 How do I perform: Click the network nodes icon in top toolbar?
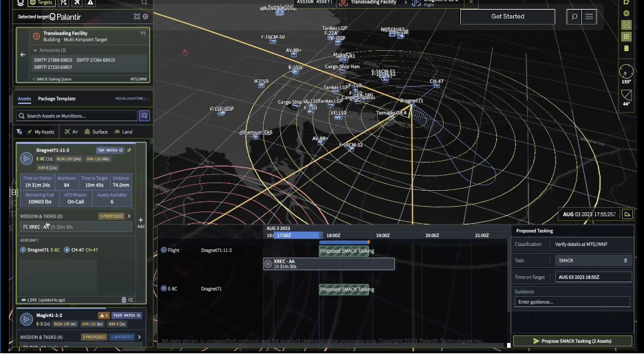(x=64, y=3)
